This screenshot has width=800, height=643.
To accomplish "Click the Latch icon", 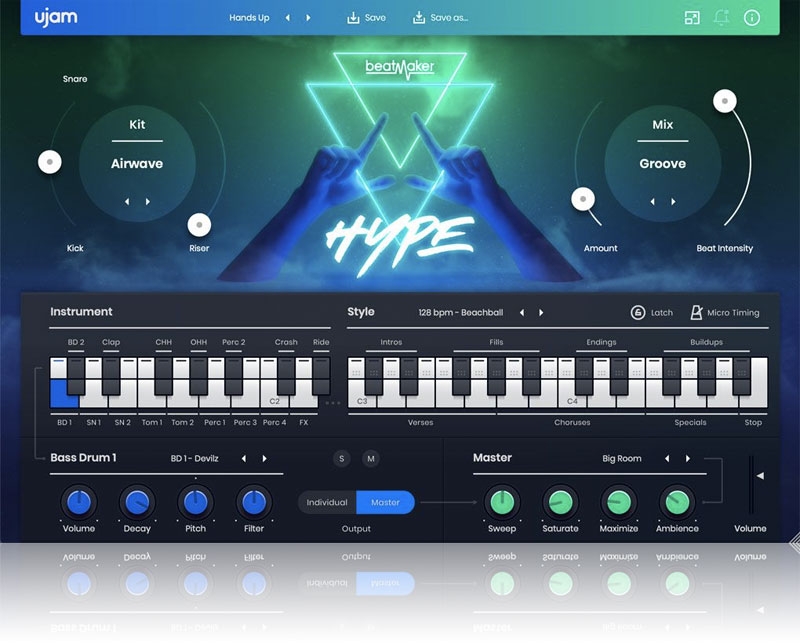I will (638, 313).
